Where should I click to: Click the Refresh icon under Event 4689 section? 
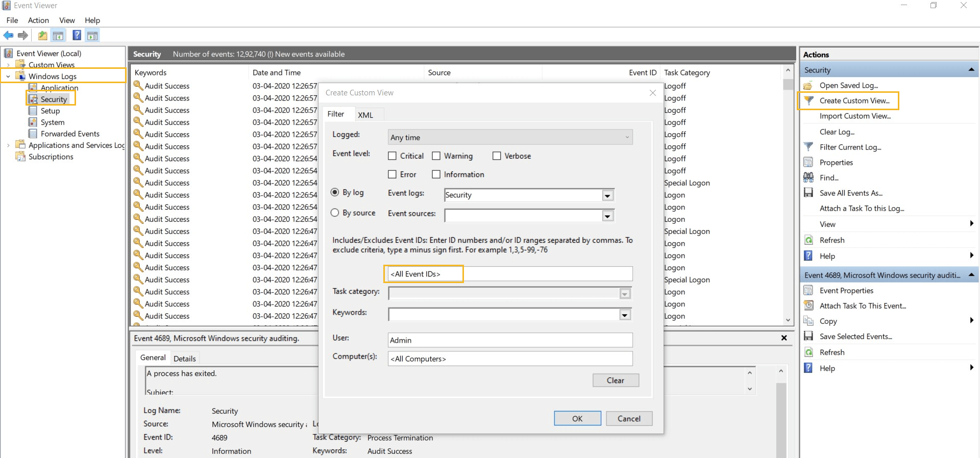click(x=808, y=352)
